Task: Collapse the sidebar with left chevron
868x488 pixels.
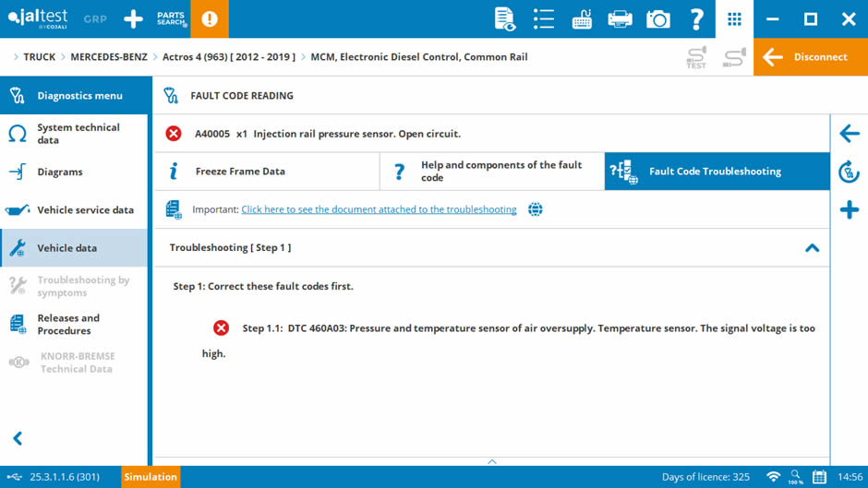Action: pos(18,439)
